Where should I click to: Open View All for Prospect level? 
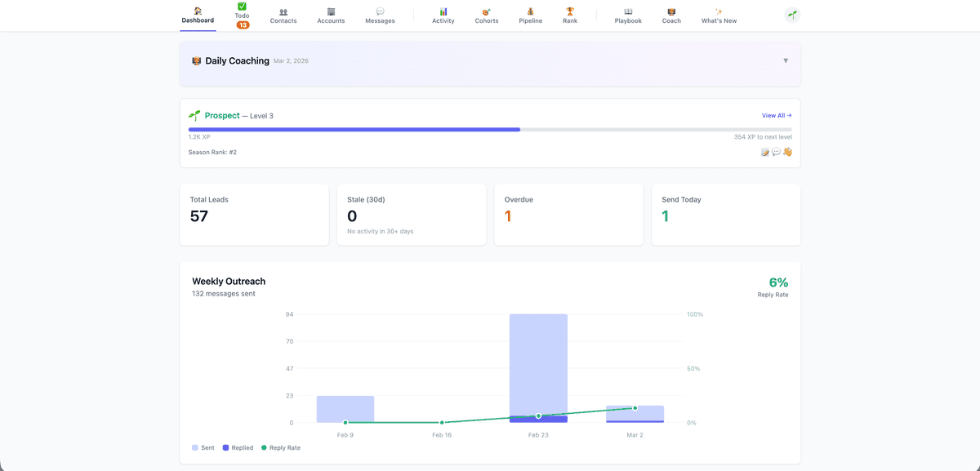777,115
